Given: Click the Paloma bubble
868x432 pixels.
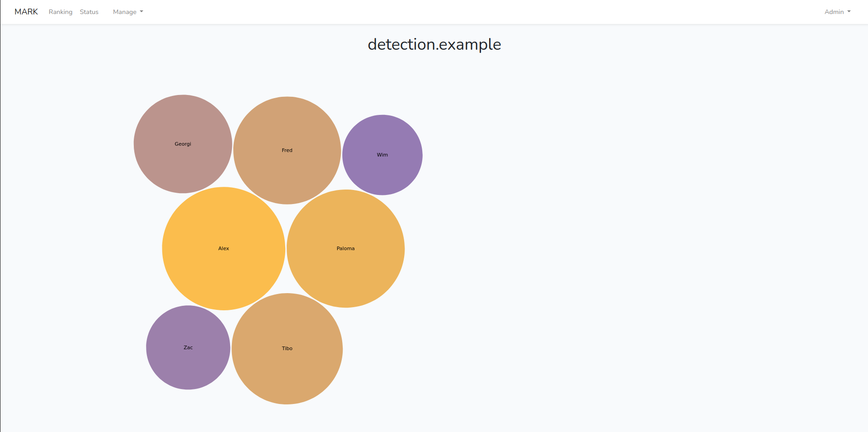Looking at the screenshot, I should tap(346, 248).
